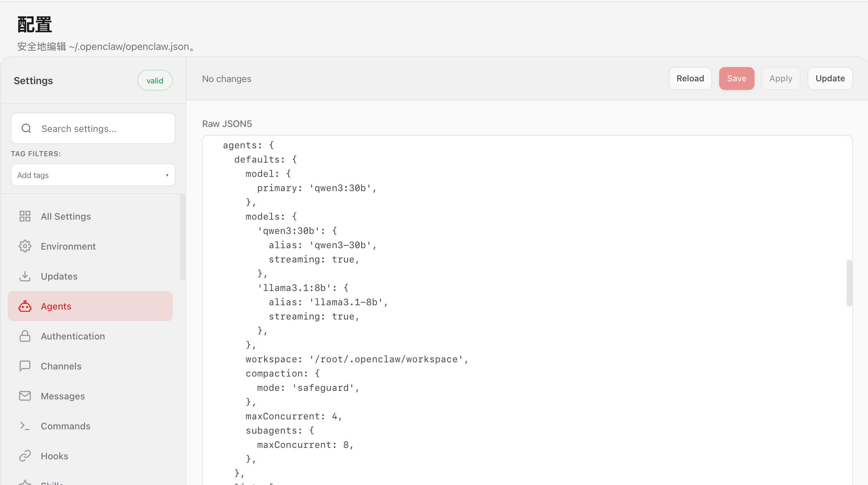Click the red Save button
The height and width of the screenshot is (485, 868).
coord(736,78)
